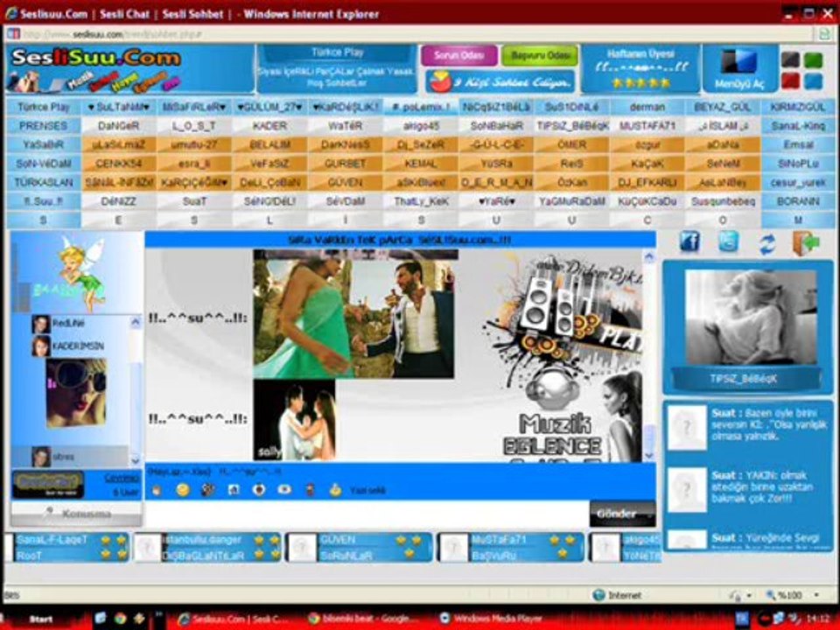Open the derman room tab

click(647, 107)
